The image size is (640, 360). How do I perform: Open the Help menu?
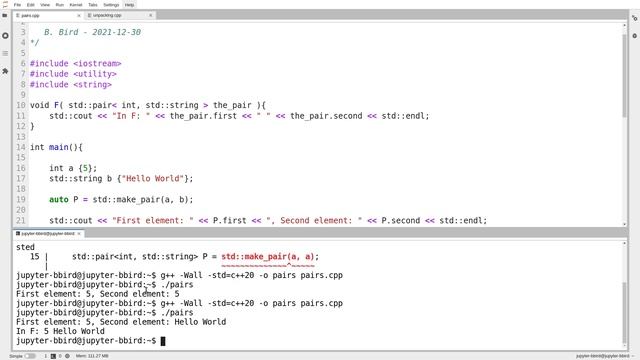tap(129, 5)
